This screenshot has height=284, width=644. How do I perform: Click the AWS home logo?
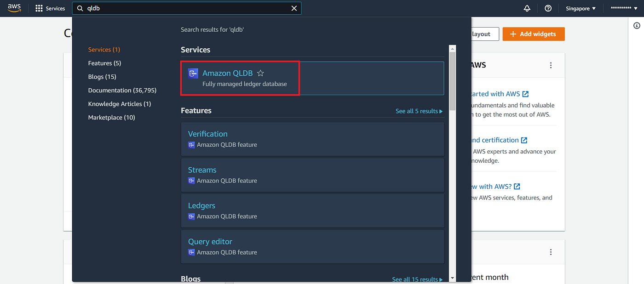tap(14, 8)
